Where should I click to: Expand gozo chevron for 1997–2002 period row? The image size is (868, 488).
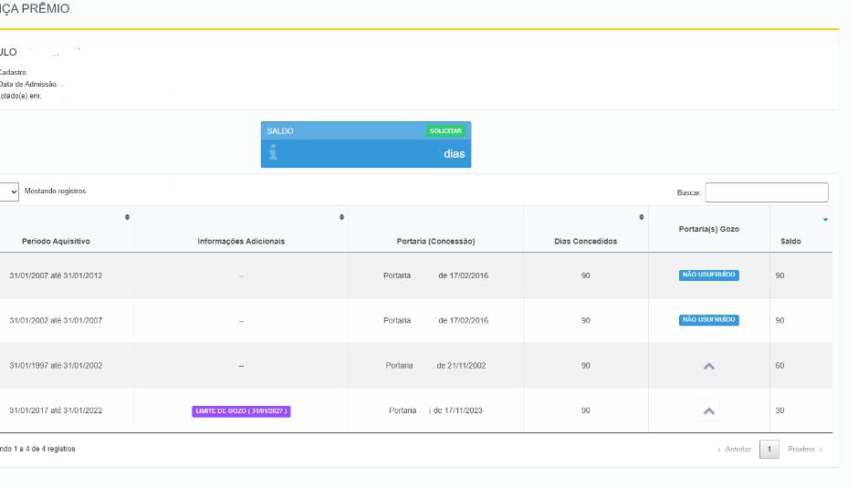(709, 366)
